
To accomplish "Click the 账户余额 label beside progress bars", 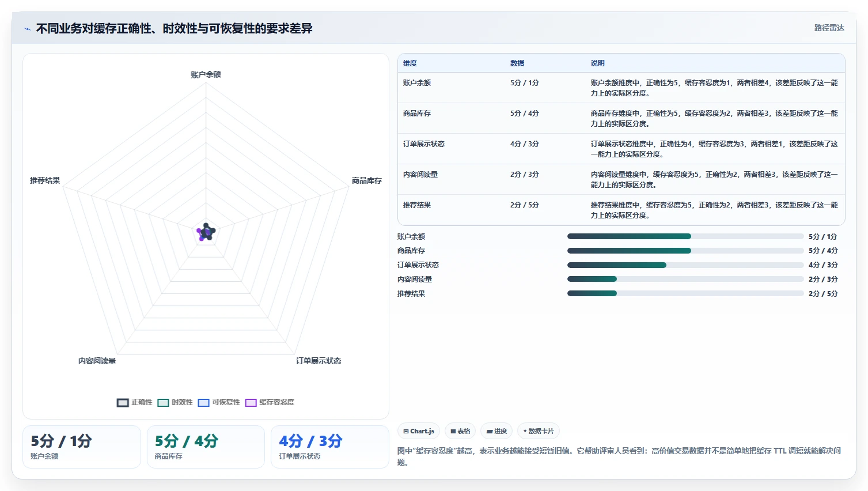I will coord(411,237).
